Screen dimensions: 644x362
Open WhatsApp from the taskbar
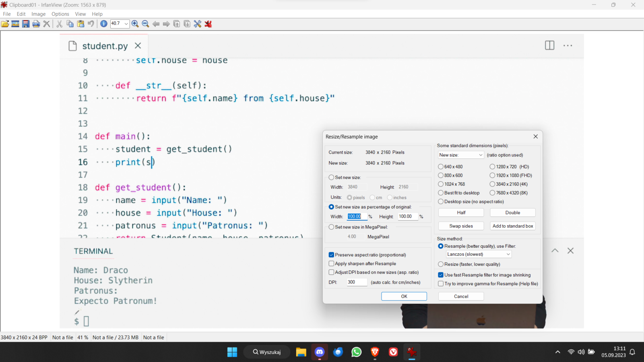point(356,352)
